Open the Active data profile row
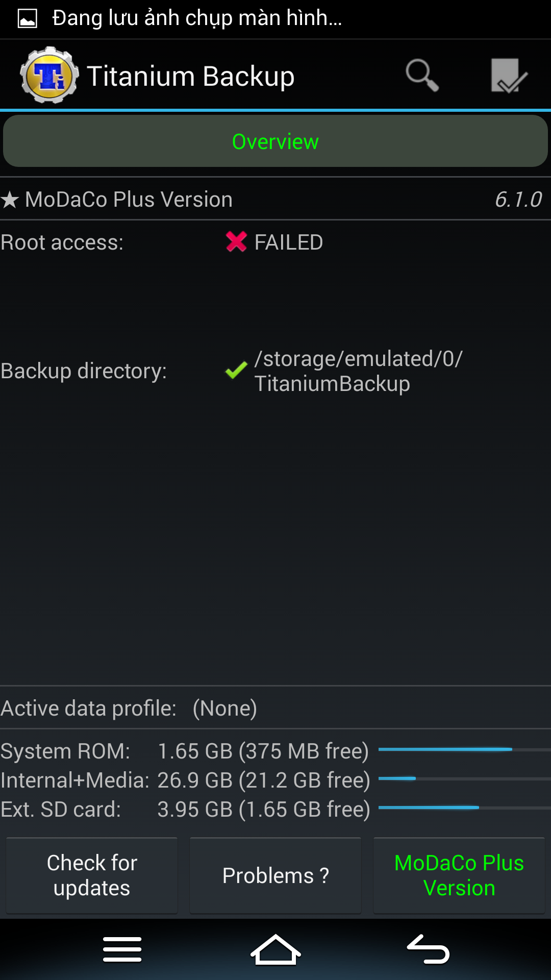The image size is (551, 980). pyautogui.click(x=275, y=708)
